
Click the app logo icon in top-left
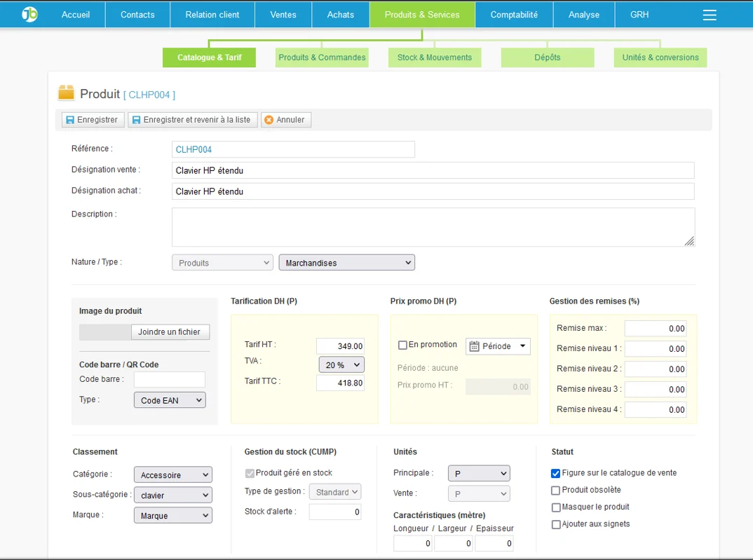point(29,14)
